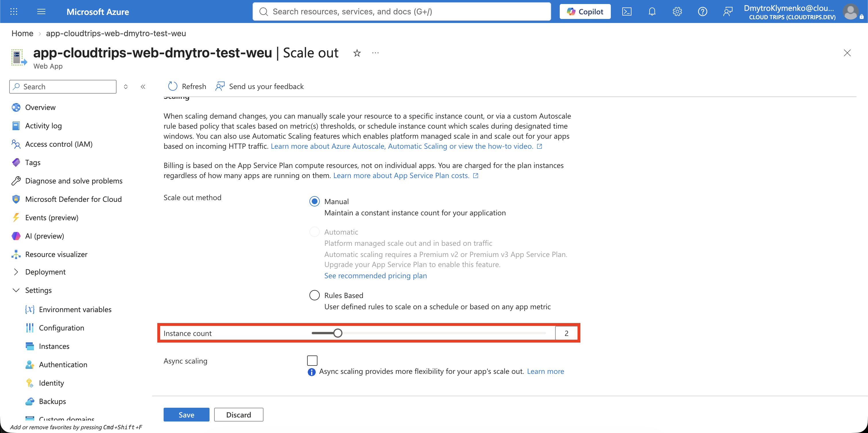Open the account avatar menu
868x433 pixels.
(850, 11)
